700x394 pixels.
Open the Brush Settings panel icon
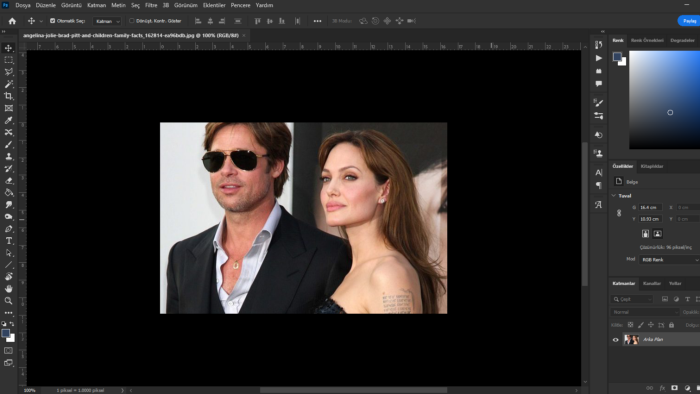[599, 103]
